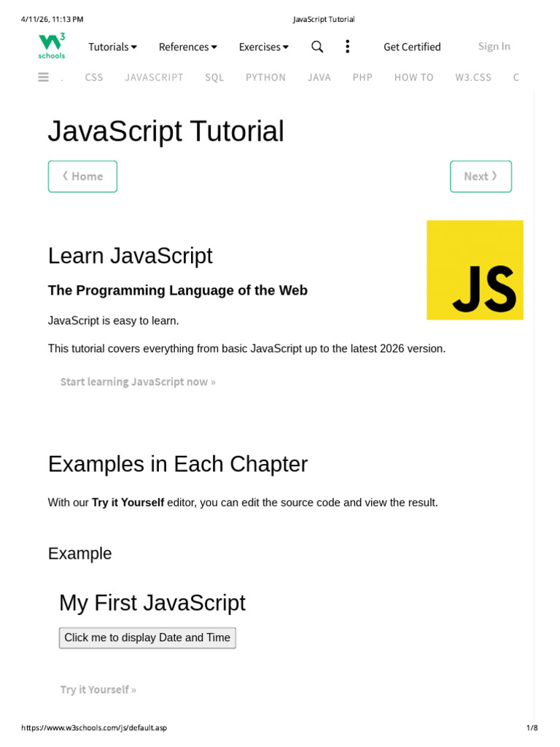Go to the JAVASCRIPT topic tab
560x747 pixels.
154,77
